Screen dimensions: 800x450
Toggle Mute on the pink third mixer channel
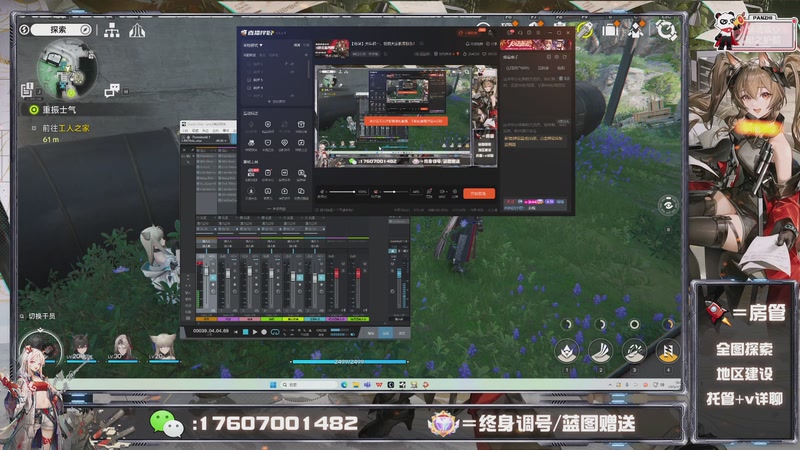tap(257, 264)
